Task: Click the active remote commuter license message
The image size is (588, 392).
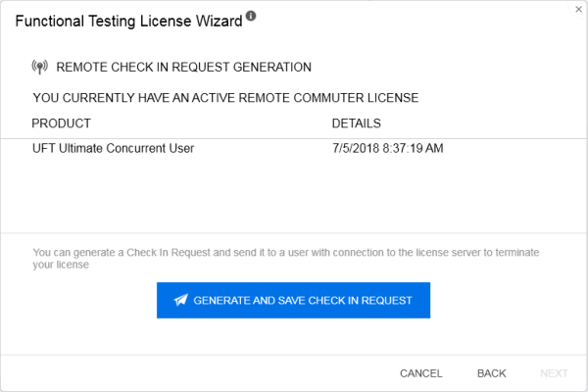Action: click(x=225, y=98)
